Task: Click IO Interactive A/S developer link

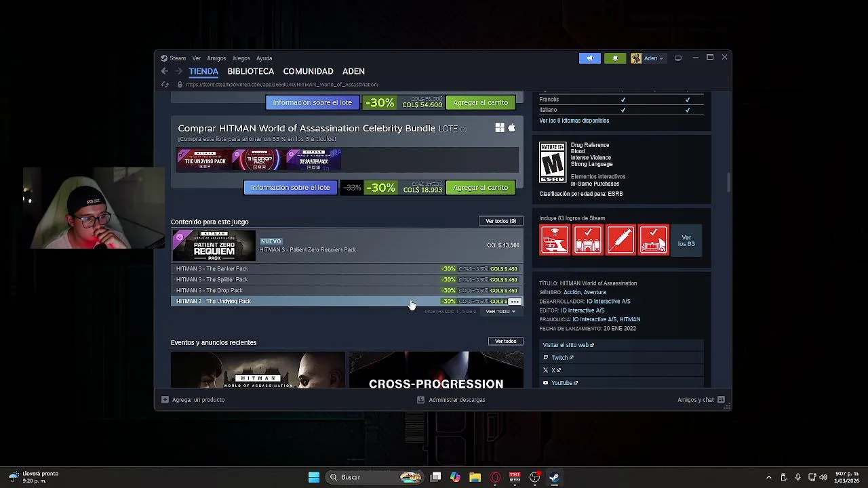Action: point(608,302)
